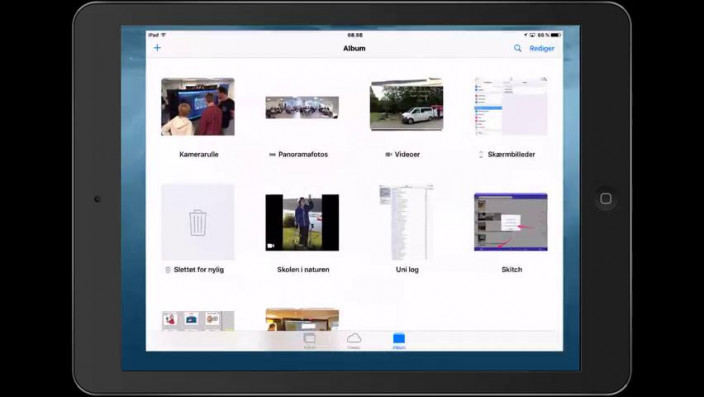The height and width of the screenshot is (397, 704).
Task: Open the partially visible picture-cards album
Action: (198, 321)
